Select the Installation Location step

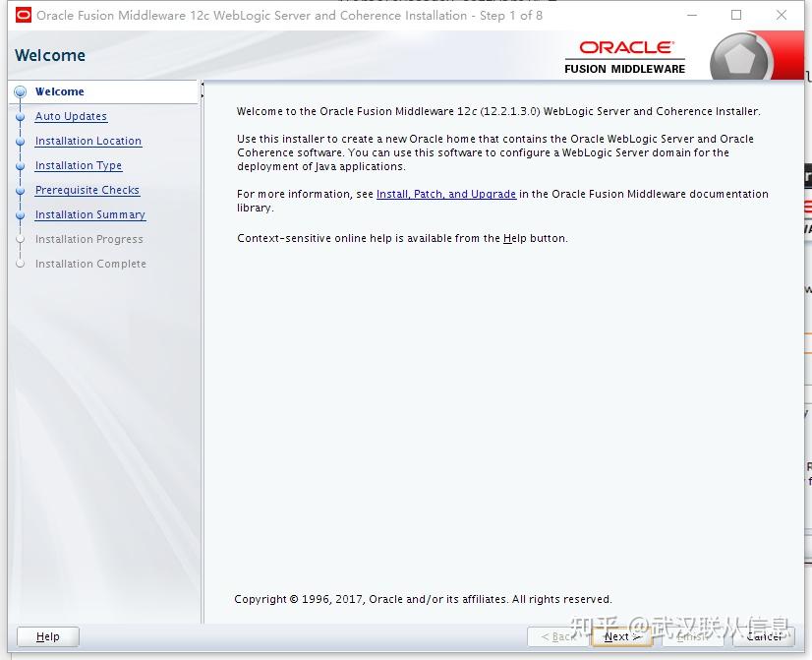(88, 141)
